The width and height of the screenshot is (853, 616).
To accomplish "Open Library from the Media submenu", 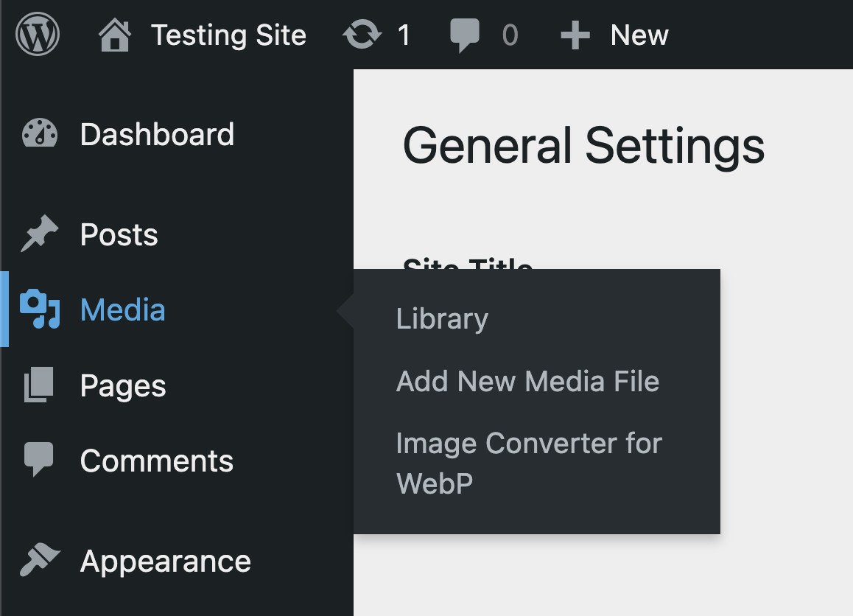I will coord(442,319).
